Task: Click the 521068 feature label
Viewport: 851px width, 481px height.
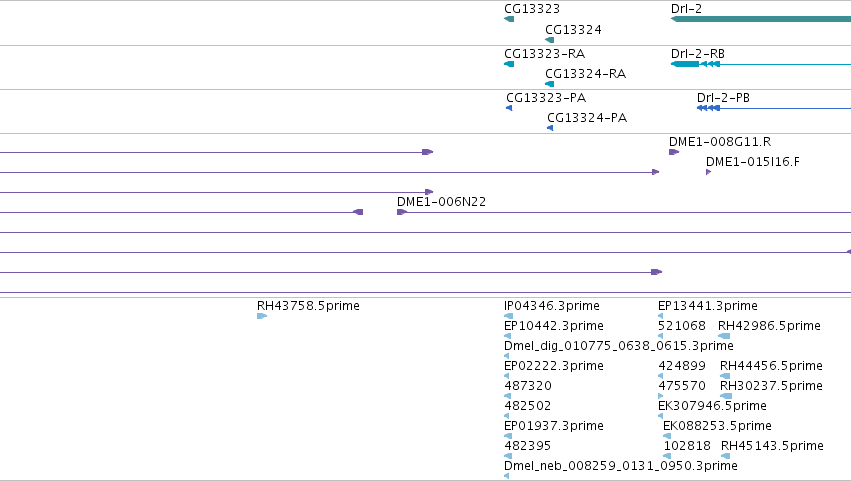Action: tap(682, 326)
